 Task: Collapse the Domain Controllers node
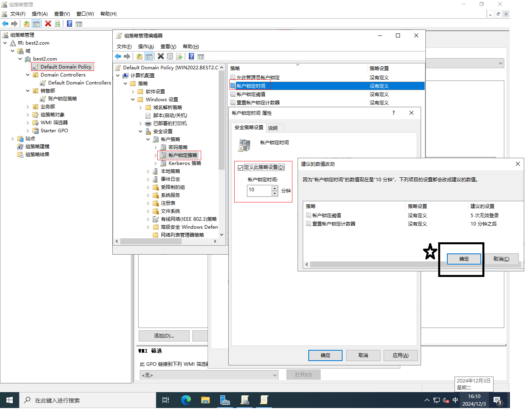(x=28, y=75)
